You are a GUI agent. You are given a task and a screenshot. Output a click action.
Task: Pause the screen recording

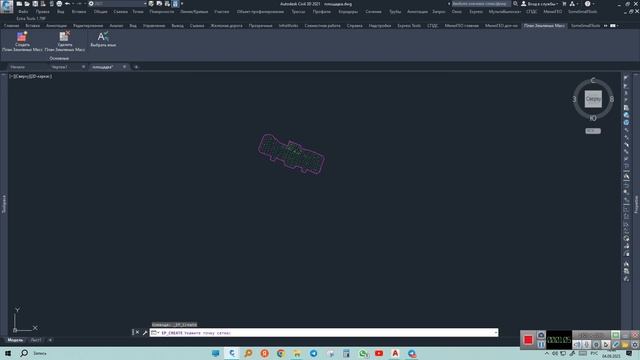pos(541,345)
